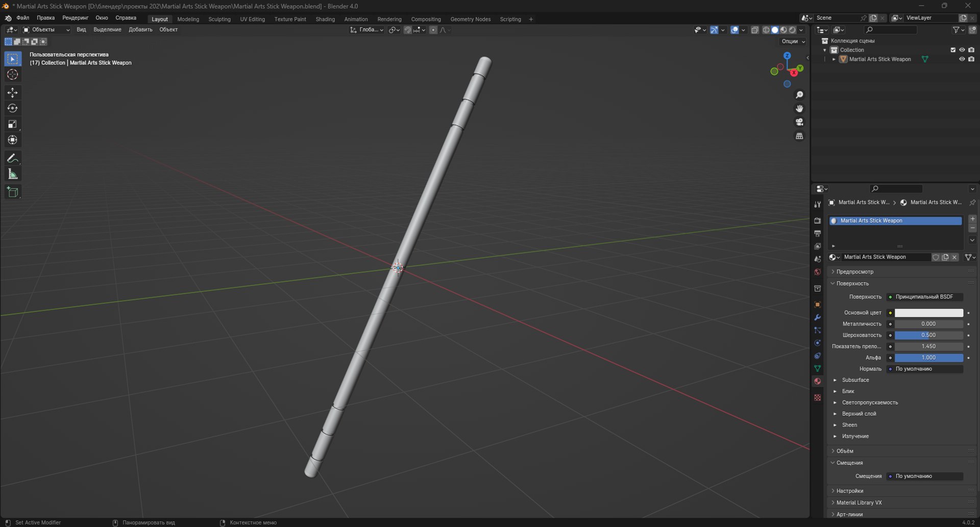Adjust the Шероховатость roughness slider
This screenshot has width=980, height=527.
pyautogui.click(x=928, y=336)
